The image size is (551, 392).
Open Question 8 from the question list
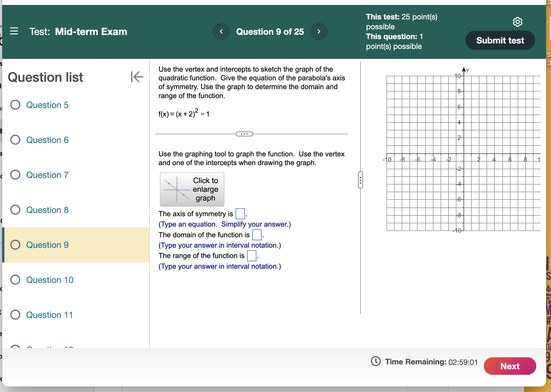pyautogui.click(x=47, y=210)
